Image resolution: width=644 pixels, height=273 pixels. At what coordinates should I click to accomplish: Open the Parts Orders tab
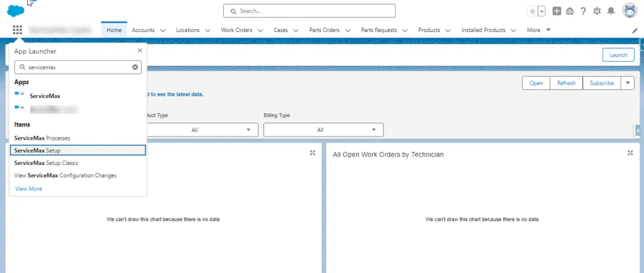coord(325,30)
